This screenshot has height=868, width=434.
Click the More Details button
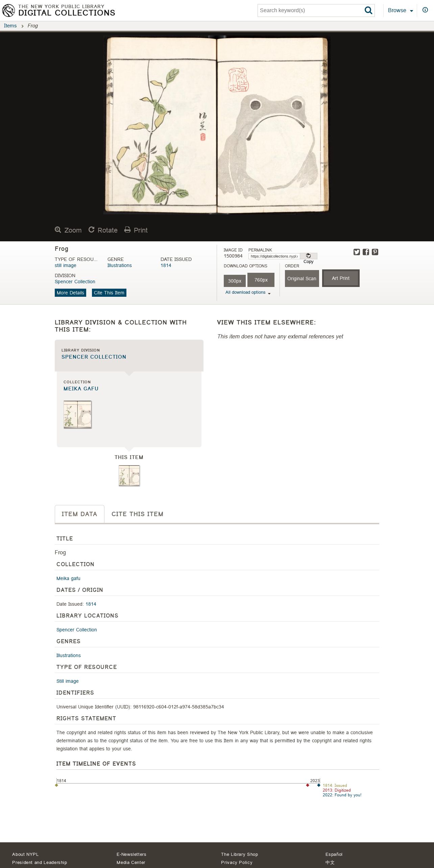(x=70, y=293)
